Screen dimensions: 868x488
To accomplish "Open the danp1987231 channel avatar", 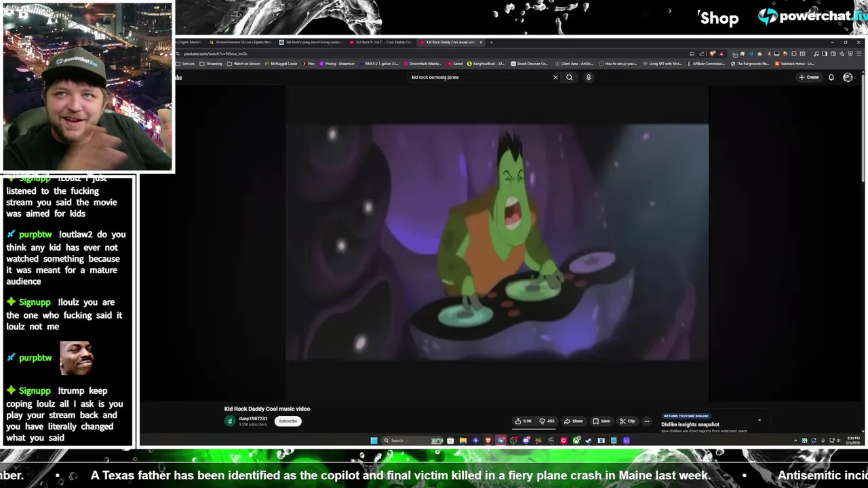I will [x=230, y=421].
